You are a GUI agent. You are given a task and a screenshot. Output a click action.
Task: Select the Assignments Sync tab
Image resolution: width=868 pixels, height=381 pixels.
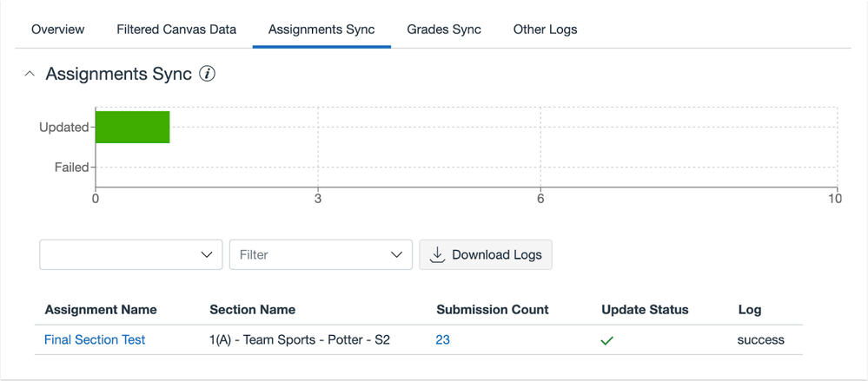point(321,30)
